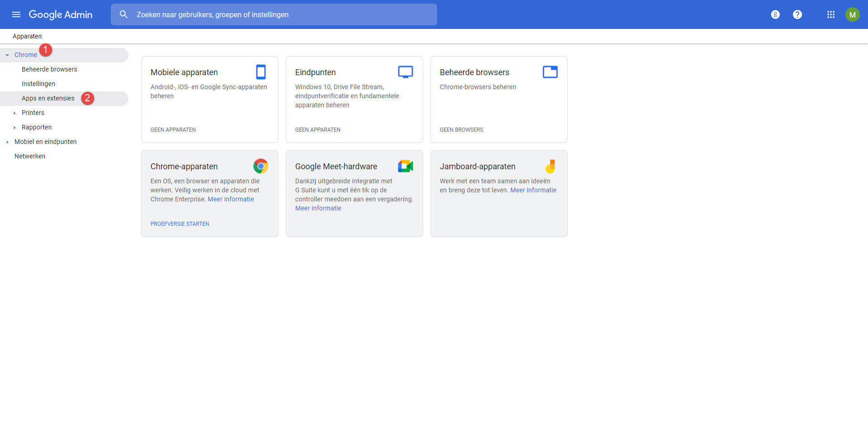Click the Eindpunten monitor icon
Viewport: 868px width, 424px height.
[x=406, y=72]
